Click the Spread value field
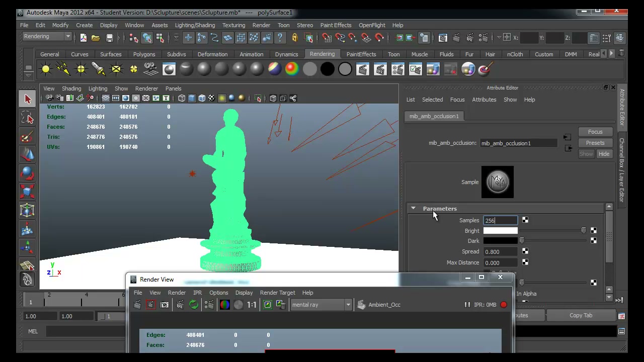 point(500,252)
